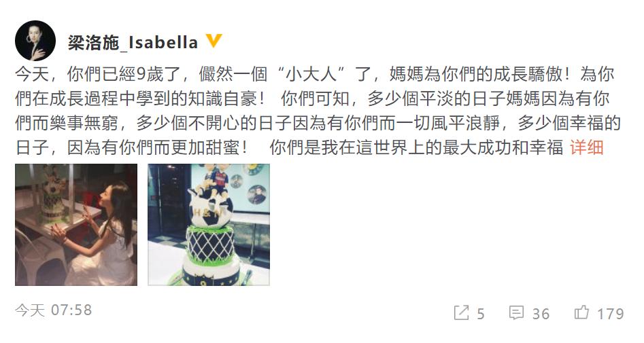Click the repost count 5
This screenshot has height=343, width=644.
pyautogui.click(x=481, y=314)
